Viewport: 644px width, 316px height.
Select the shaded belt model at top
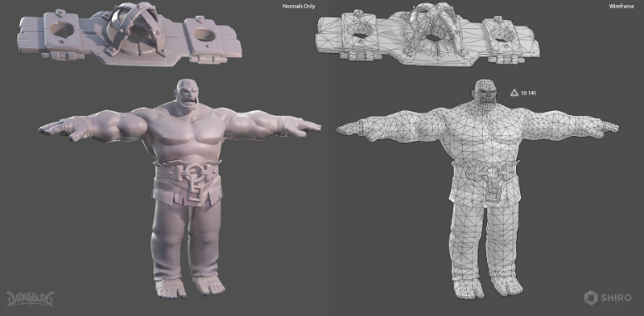pos(130,34)
